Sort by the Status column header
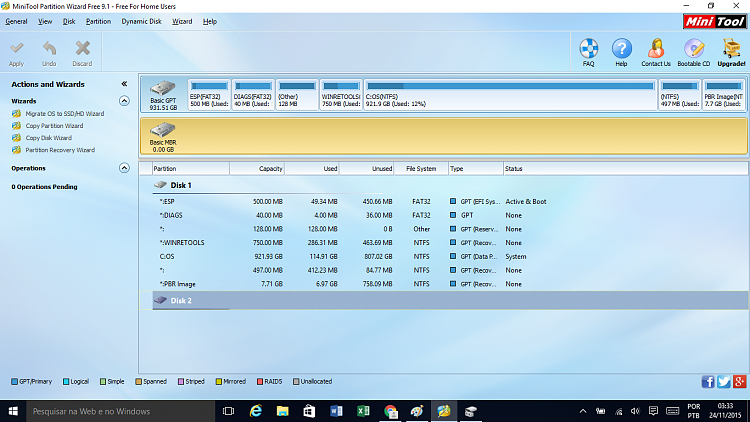750x422 pixels. 626,168
